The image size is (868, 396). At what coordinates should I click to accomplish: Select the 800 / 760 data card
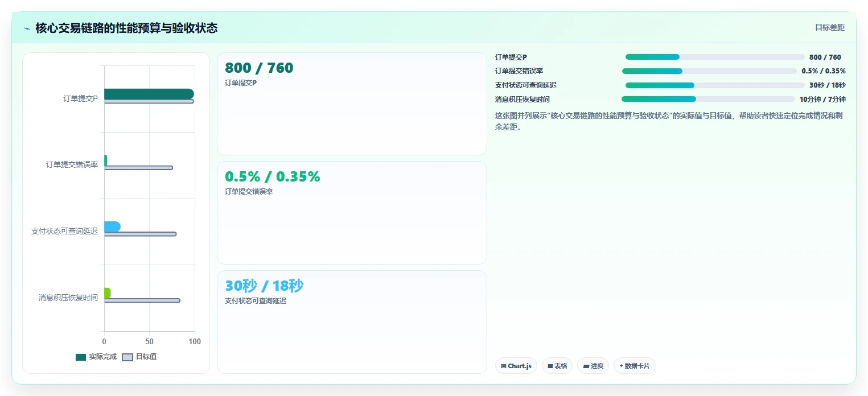coord(352,104)
